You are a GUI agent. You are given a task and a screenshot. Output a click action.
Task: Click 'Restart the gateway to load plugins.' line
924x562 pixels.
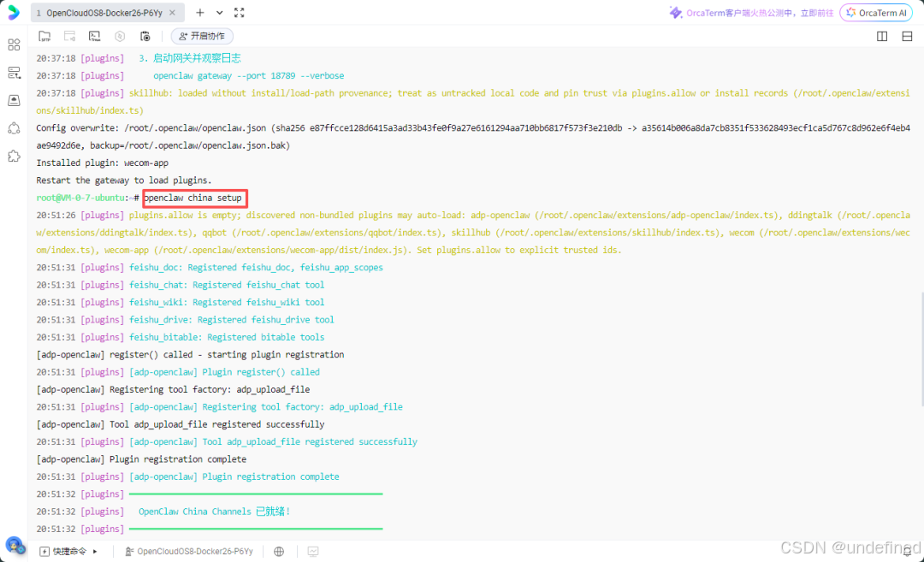(124, 180)
